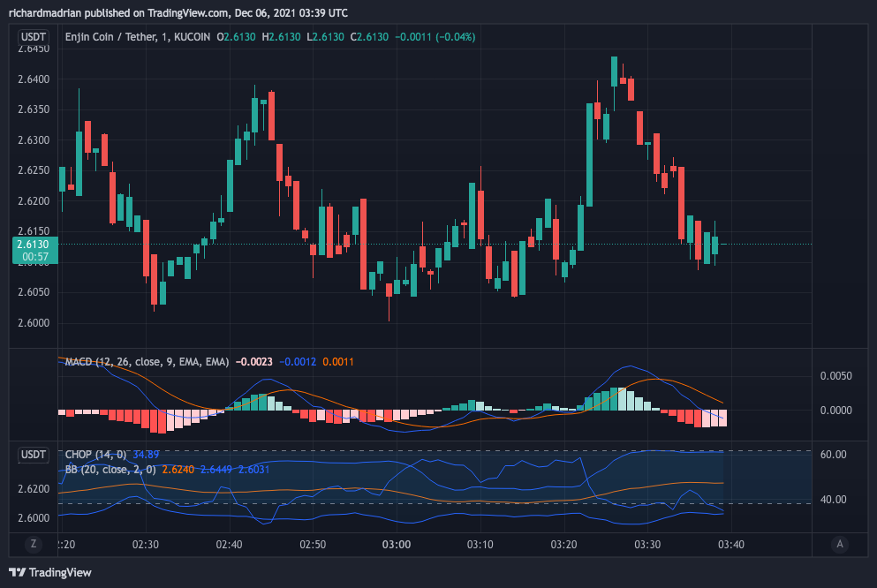
Task: Click the 03:00 time axis label
Action: [397, 545]
